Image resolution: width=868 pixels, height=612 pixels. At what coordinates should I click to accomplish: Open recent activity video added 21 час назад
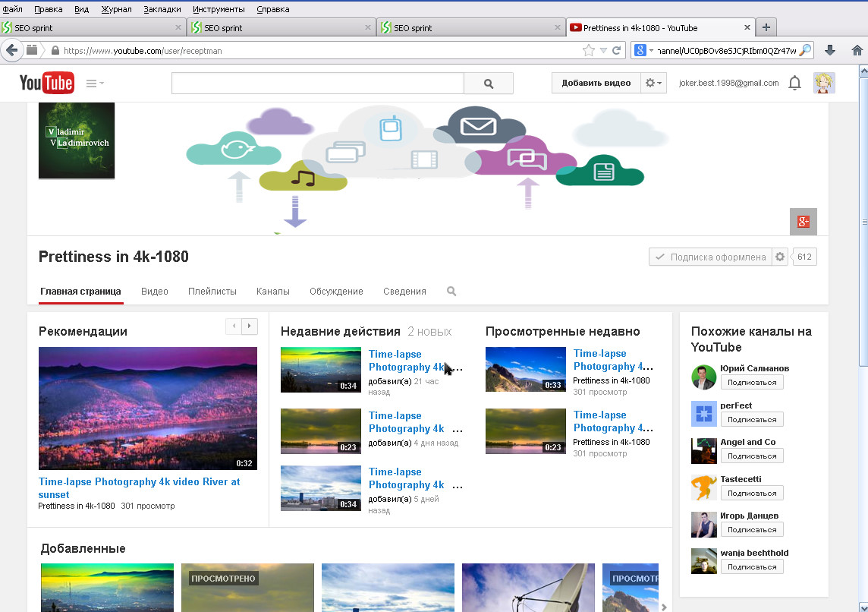320,370
